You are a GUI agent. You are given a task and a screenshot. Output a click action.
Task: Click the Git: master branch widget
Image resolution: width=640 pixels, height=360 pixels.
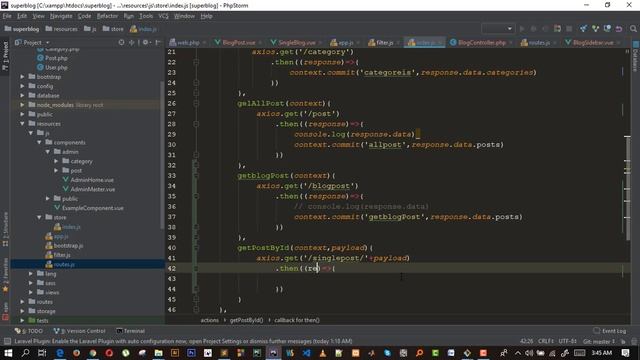pos(599,341)
